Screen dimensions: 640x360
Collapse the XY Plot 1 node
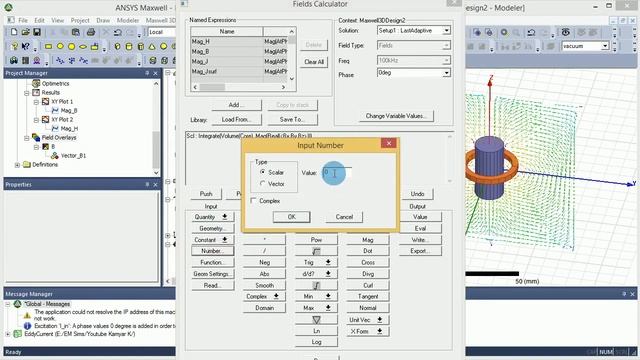(x=36, y=102)
